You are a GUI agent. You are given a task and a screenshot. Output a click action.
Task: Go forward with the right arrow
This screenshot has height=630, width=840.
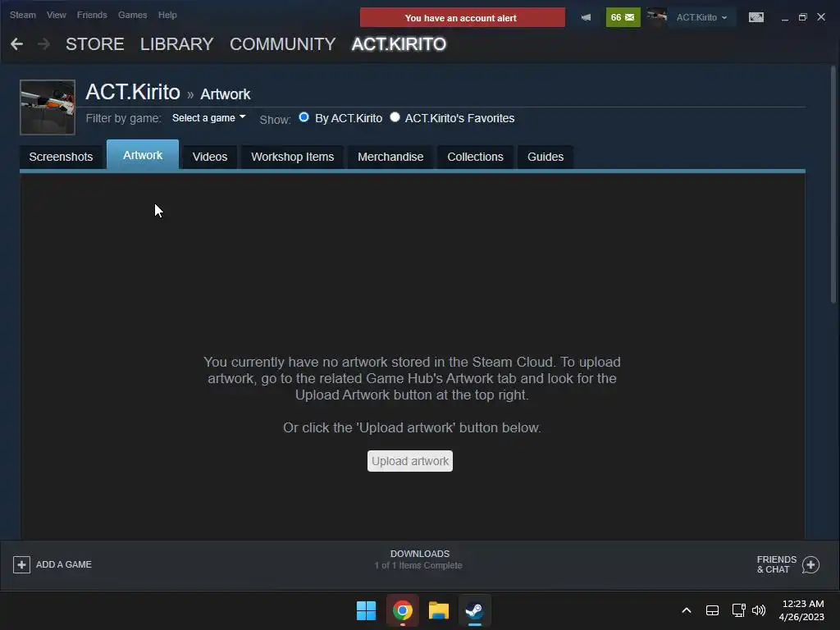point(44,44)
